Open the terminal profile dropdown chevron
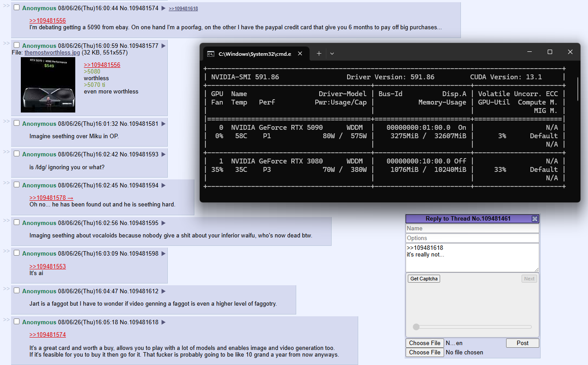The image size is (588, 365). click(332, 54)
